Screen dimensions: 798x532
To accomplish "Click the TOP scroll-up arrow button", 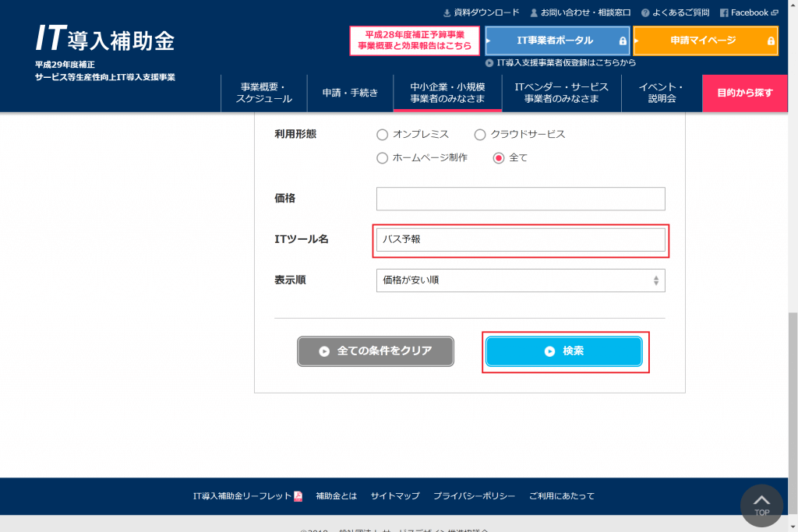I will pos(761,505).
